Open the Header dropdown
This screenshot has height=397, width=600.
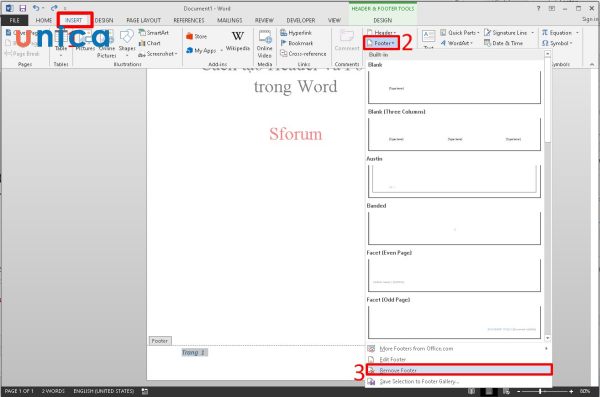tap(381, 33)
